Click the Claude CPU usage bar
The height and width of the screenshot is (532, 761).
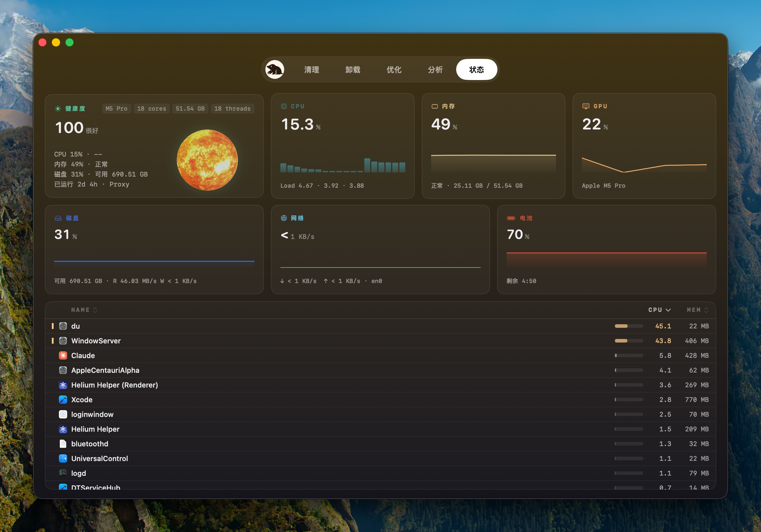point(629,355)
